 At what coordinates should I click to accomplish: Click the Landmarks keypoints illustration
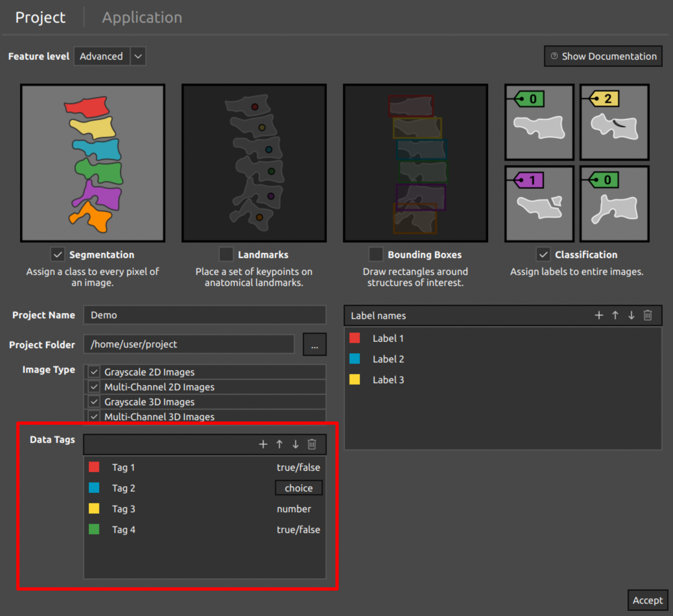254,163
